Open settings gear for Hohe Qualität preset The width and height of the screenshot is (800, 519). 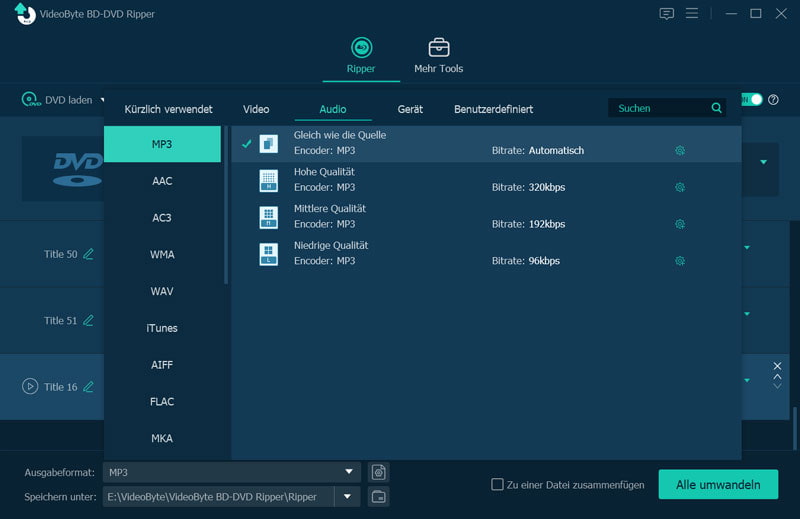coord(680,187)
